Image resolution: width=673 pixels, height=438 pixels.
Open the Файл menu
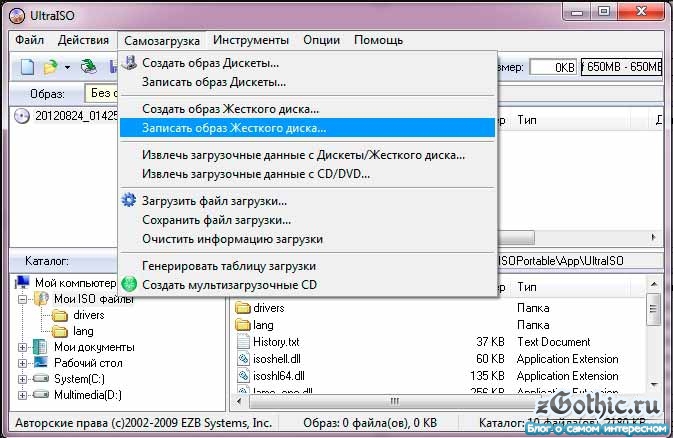(x=30, y=40)
